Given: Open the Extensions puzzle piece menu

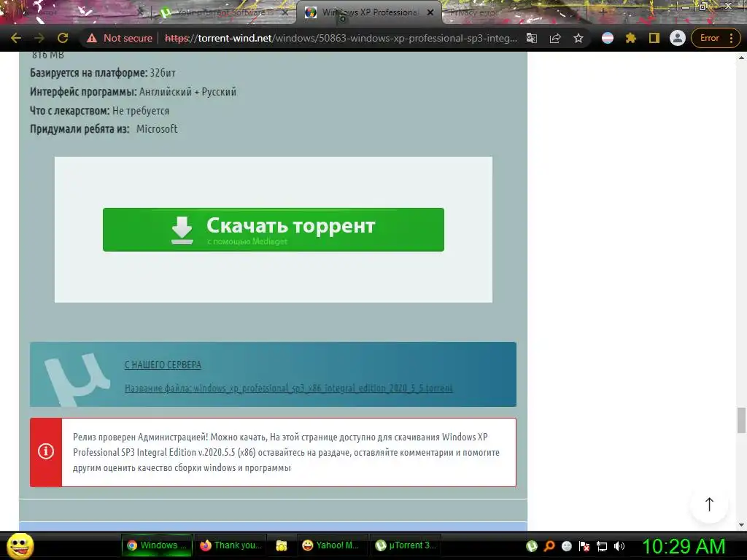Looking at the screenshot, I should (x=631, y=38).
